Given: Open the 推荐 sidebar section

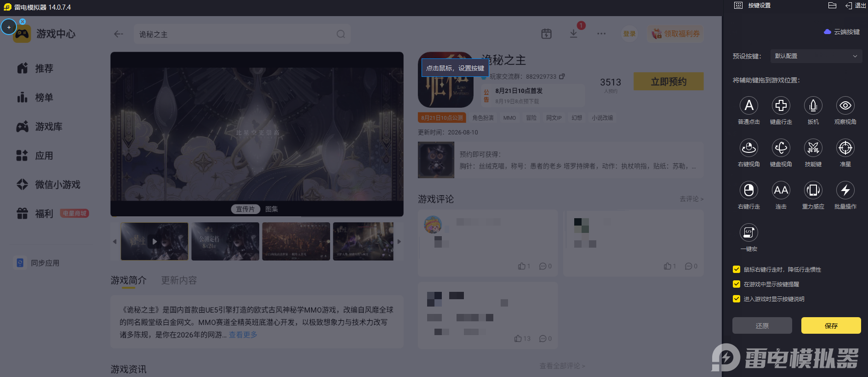Looking at the screenshot, I should click(x=36, y=69).
